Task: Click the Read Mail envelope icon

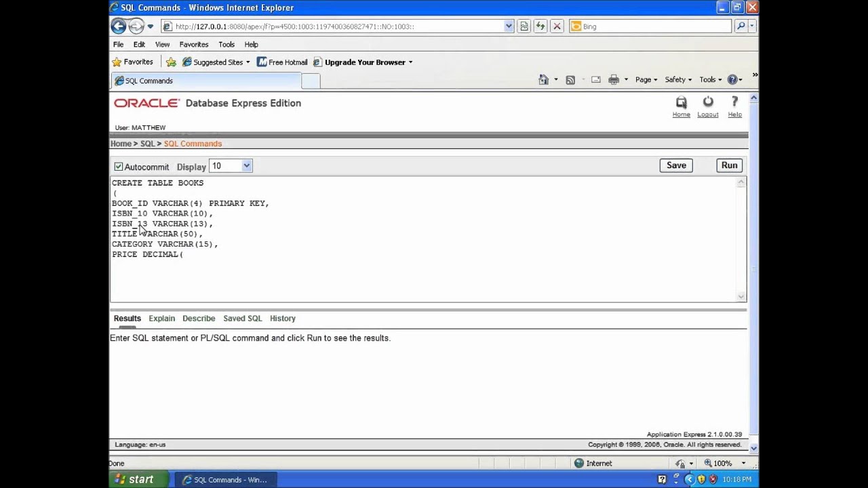Action: 595,79
